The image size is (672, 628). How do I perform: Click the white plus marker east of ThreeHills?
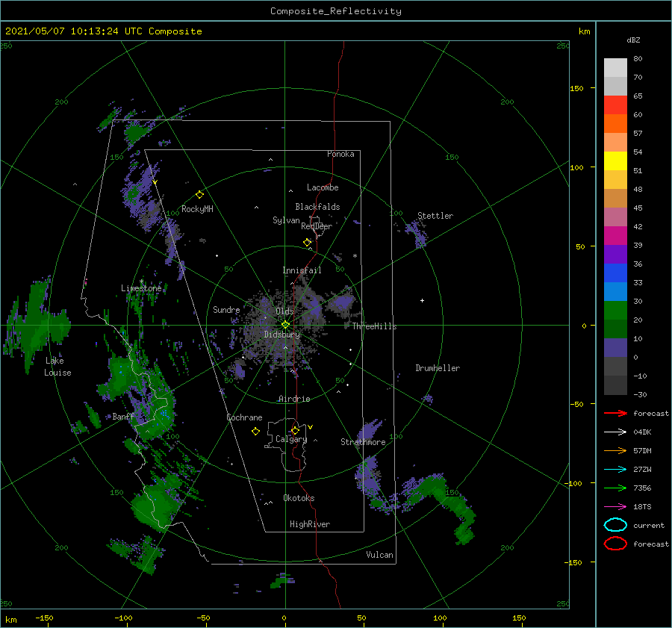(x=422, y=300)
